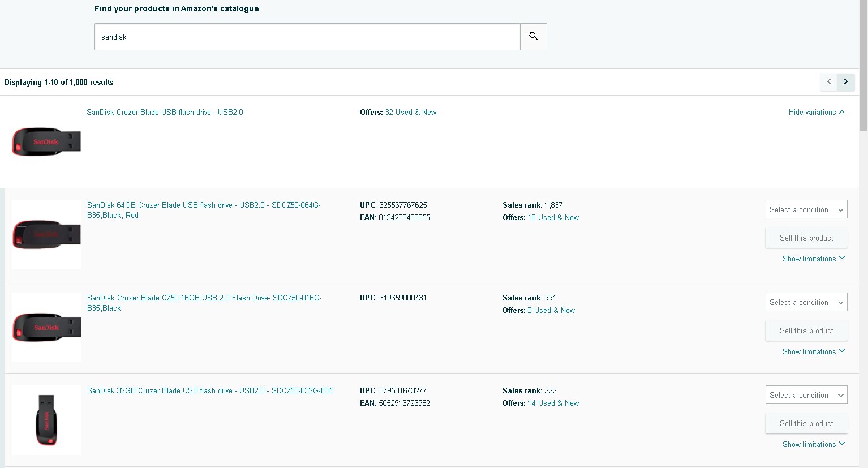Image resolution: width=868 pixels, height=468 pixels.
Task: Open condition dropdown for 32GB Cruzer Blade
Action: tap(806, 395)
